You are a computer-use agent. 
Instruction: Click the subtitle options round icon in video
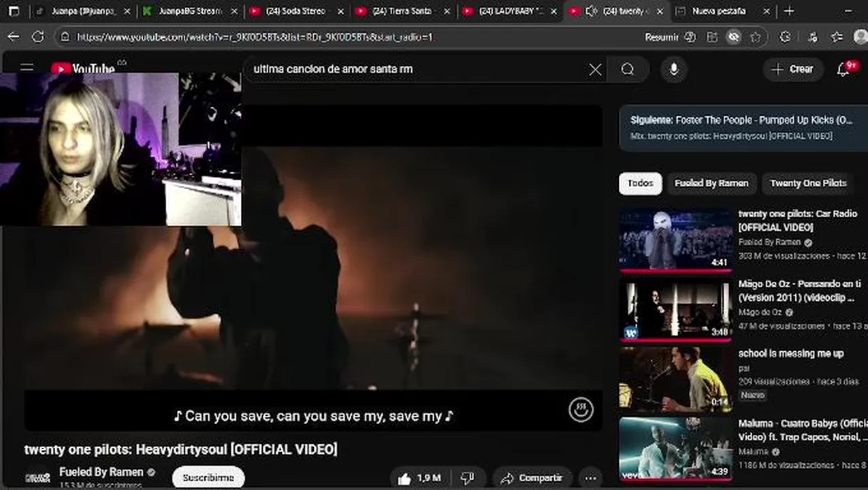(x=581, y=410)
